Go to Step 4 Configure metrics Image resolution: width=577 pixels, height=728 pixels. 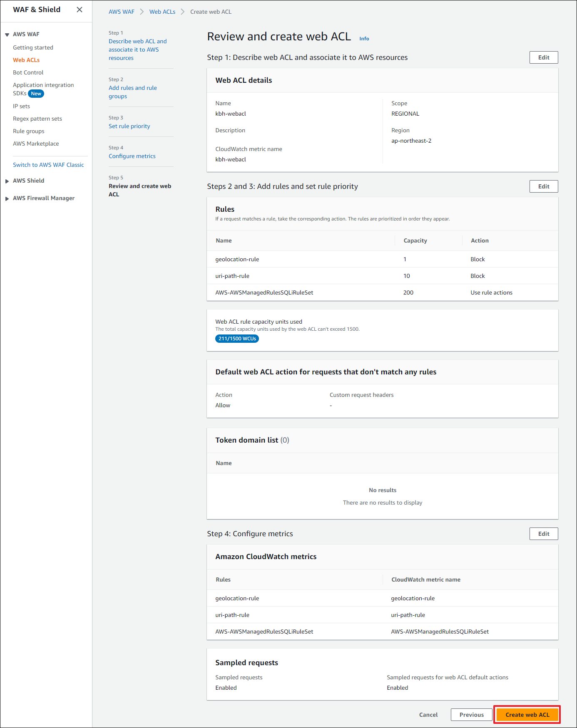(x=132, y=156)
